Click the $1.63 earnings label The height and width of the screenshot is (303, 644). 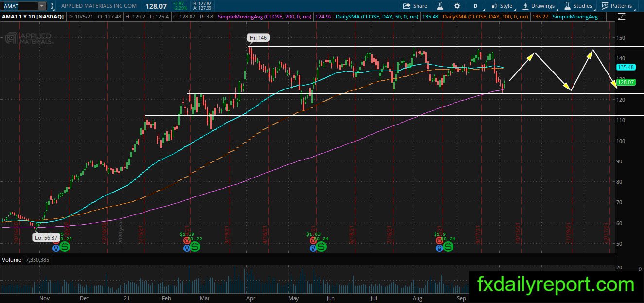tap(313, 234)
